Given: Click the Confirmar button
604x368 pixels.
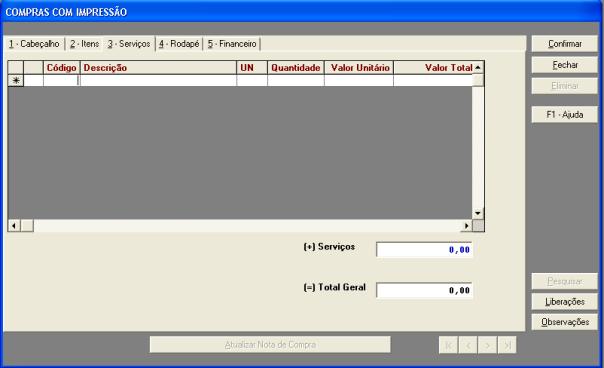Looking at the screenshot, I should pyautogui.click(x=565, y=44).
